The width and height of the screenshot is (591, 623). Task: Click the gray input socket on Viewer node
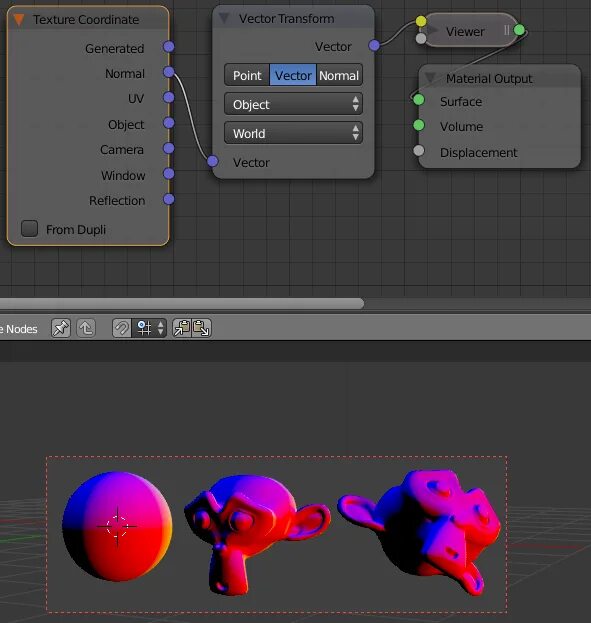[421, 39]
